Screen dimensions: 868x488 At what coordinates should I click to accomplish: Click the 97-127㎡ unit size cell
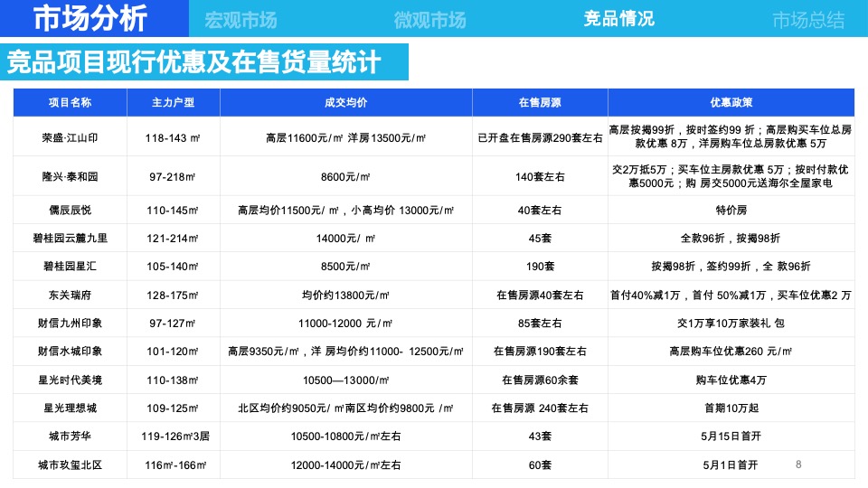[172, 324]
